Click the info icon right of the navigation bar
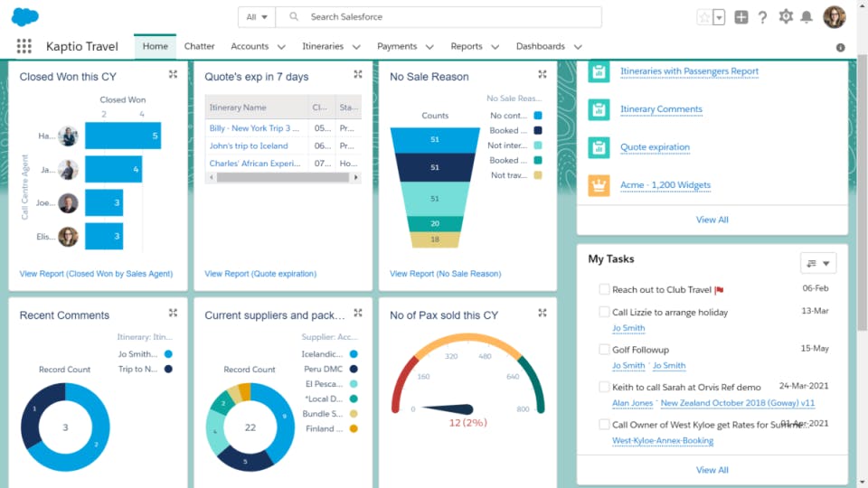Image resolution: width=868 pixels, height=488 pixels. point(840,48)
